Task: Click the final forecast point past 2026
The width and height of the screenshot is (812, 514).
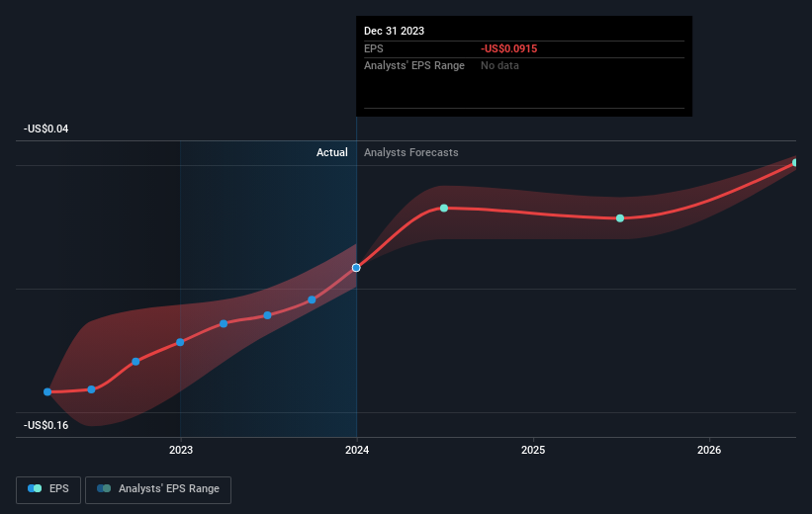Action: 795,162
